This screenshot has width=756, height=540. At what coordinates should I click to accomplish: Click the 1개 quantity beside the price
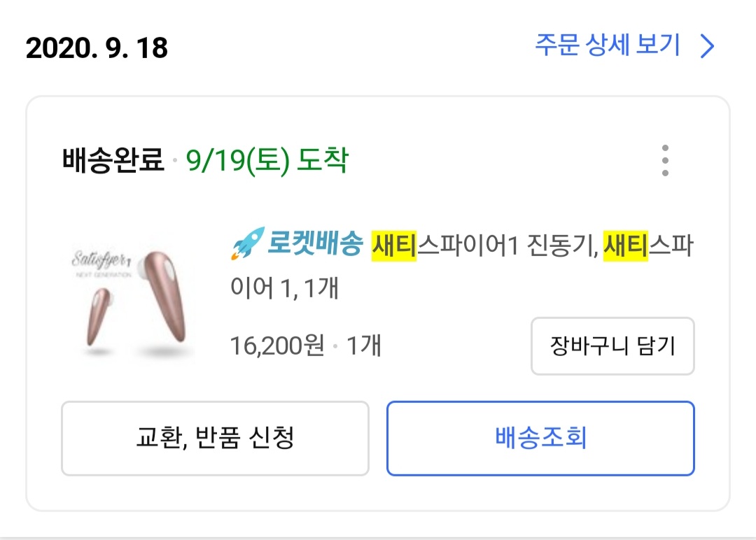click(x=364, y=346)
